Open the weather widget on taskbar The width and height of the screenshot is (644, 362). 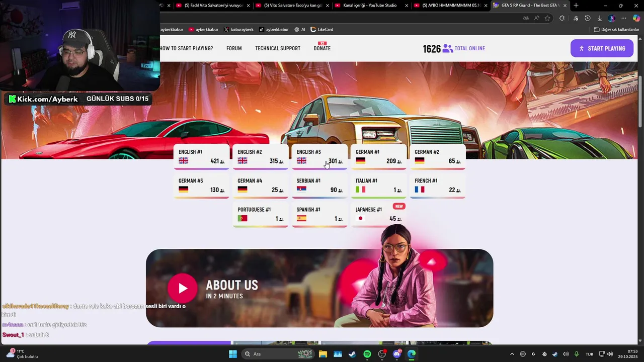coord(23,354)
